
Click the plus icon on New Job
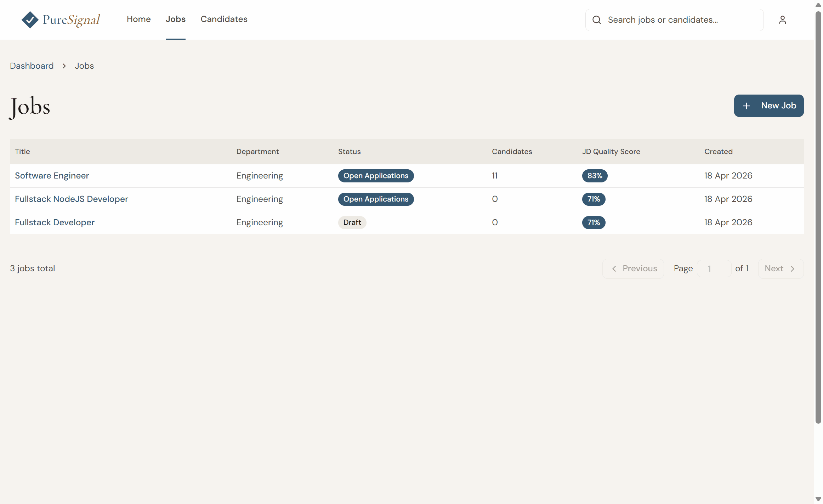coord(747,106)
